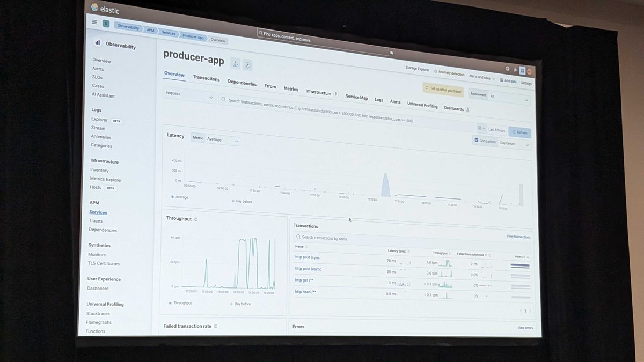Click the Java agent icon beside producer-app
The height and width of the screenshot is (362, 644).
(235, 63)
